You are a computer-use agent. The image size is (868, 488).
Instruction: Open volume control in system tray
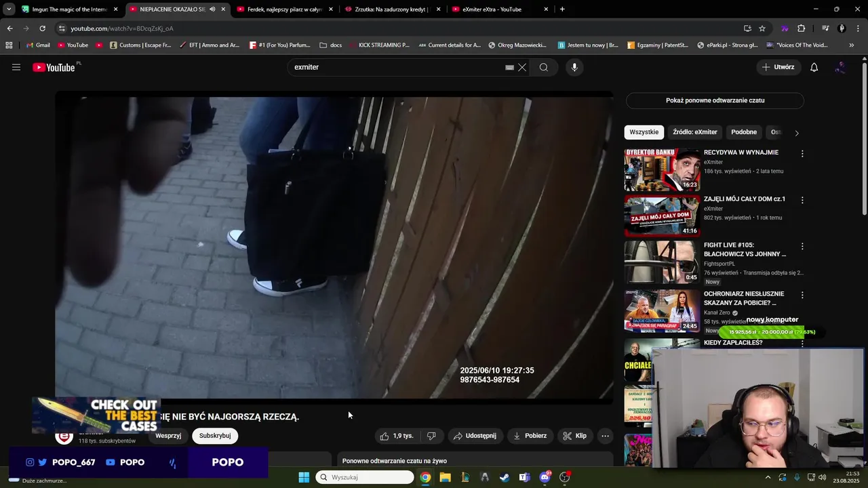tap(823, 477)
